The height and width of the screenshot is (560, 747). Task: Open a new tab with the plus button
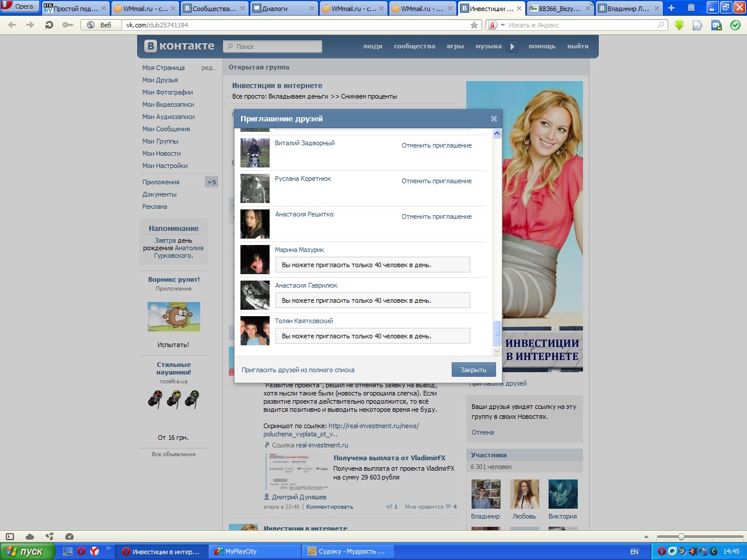pos(671,8)
